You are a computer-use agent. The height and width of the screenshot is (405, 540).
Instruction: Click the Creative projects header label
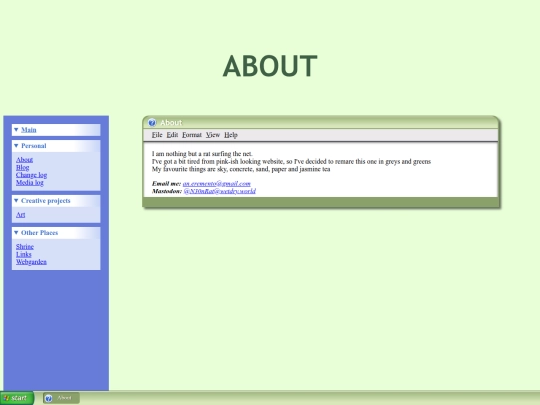point(46,200)
